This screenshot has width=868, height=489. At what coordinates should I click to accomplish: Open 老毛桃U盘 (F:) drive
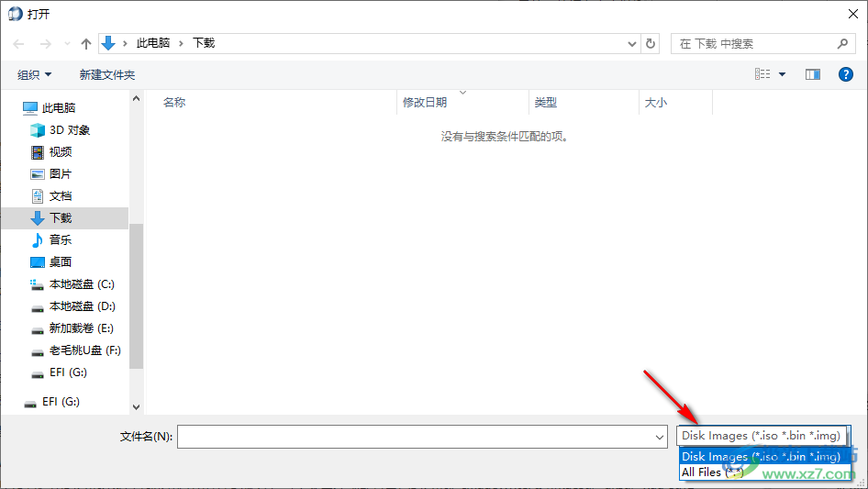coord(85,350)
